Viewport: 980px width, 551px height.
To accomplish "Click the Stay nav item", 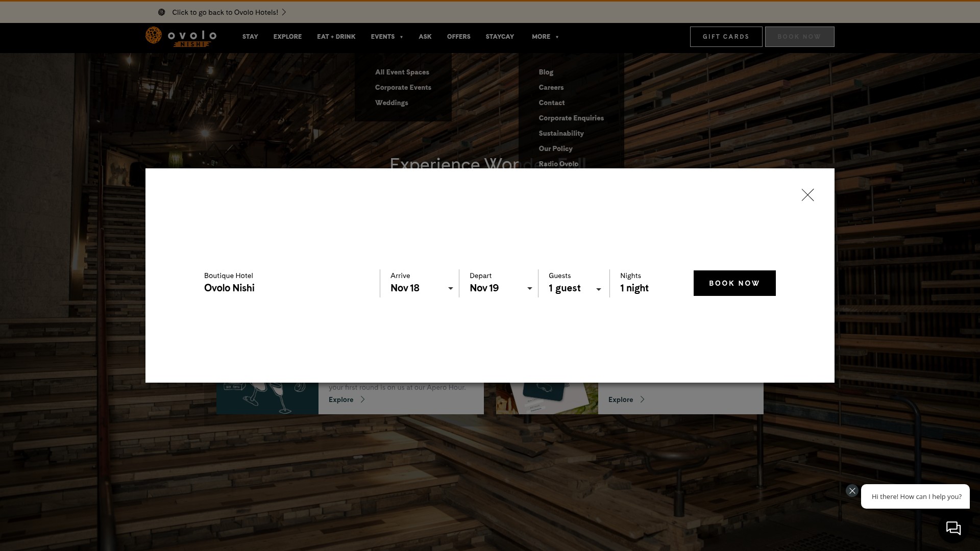I will pos(250,37).
